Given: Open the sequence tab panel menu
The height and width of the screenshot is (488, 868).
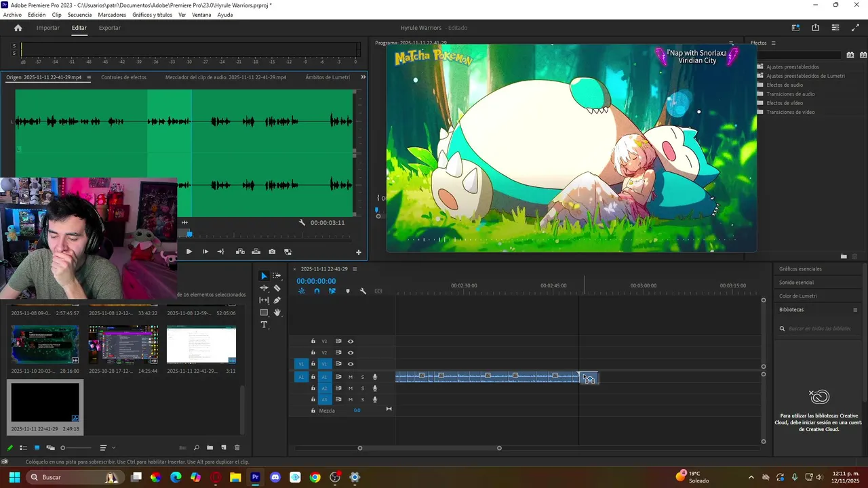Looking at the screenshot, I should [355, 269].
